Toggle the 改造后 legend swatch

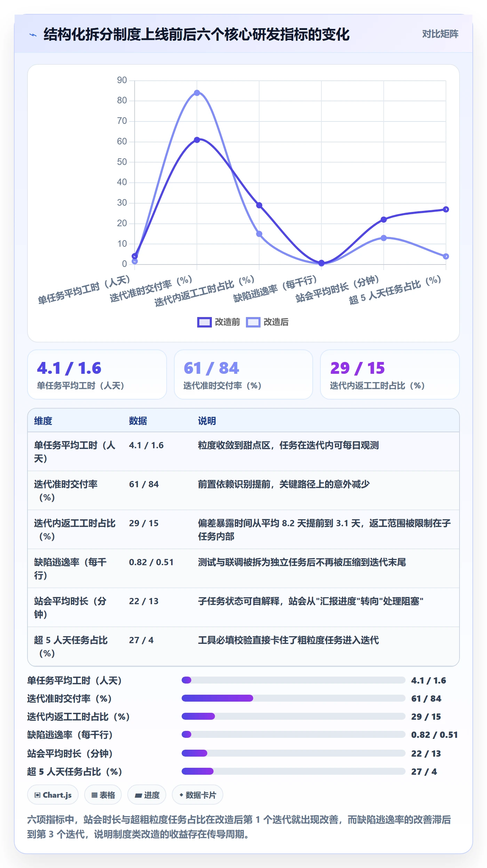pyautogui.click(x=253, y=322)
